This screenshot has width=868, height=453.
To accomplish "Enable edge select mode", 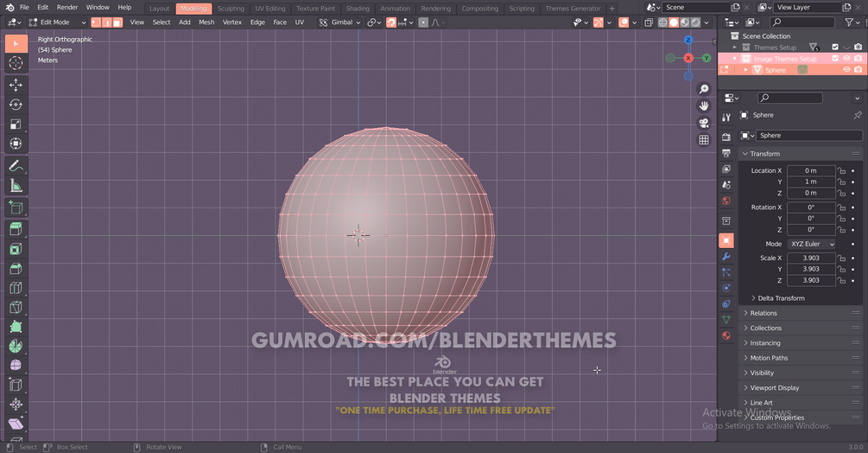I will pyautogui.click(x=107, y=22).
